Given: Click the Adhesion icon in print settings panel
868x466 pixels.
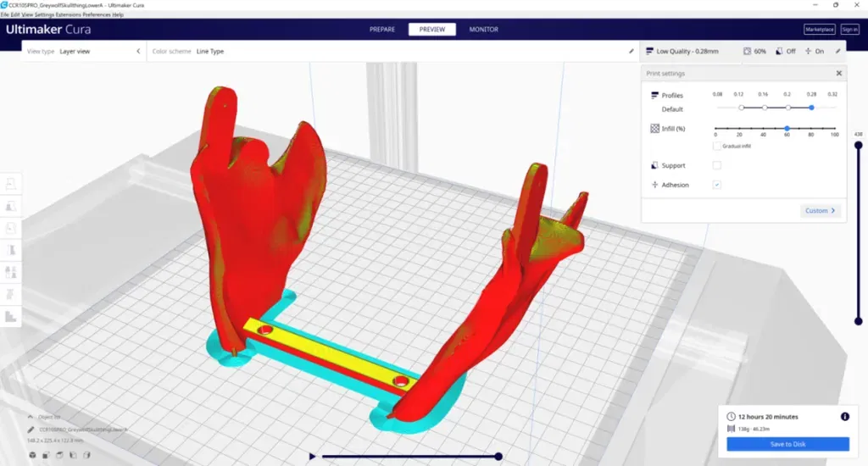Looking at the screenshot, I should pyautogui.click(x=655, y=185).
